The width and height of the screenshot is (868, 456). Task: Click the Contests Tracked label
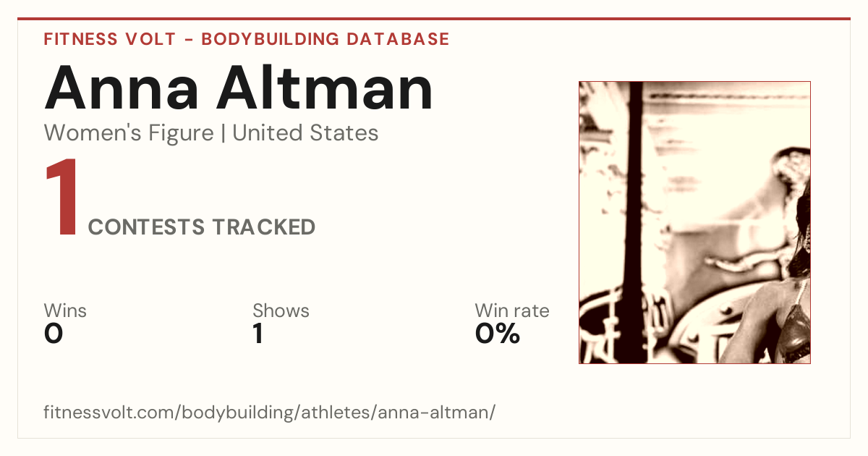[202, 227]
